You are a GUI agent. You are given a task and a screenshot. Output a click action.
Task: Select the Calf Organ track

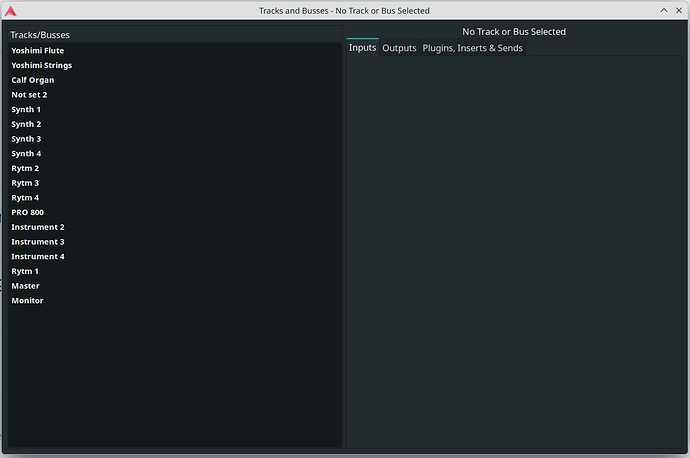pyautogui.click(x=175, y=80)
